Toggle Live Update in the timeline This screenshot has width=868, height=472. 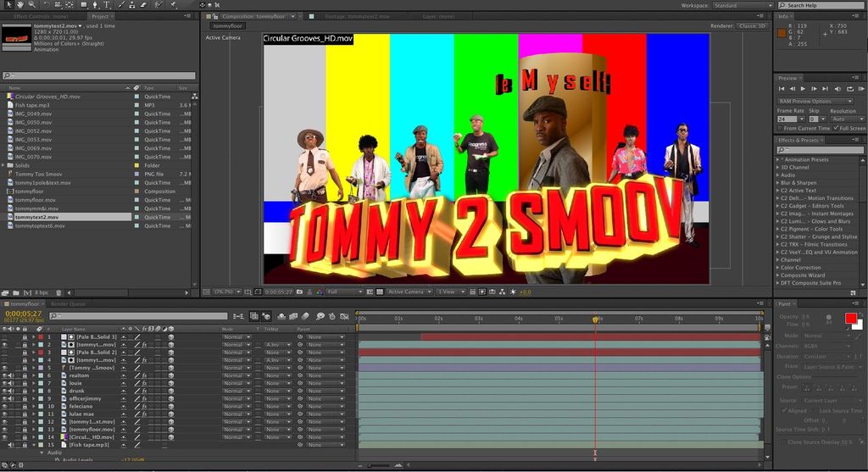[254, 316]
